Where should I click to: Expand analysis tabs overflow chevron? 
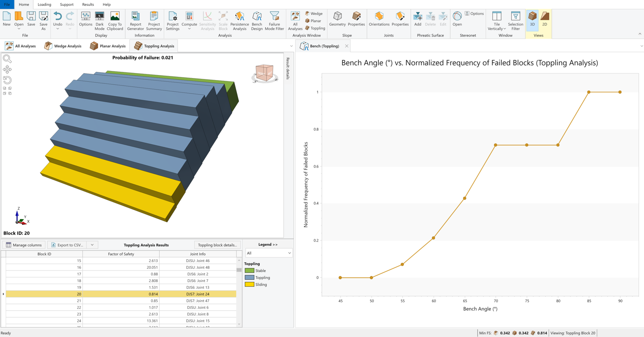coord(291,46)
